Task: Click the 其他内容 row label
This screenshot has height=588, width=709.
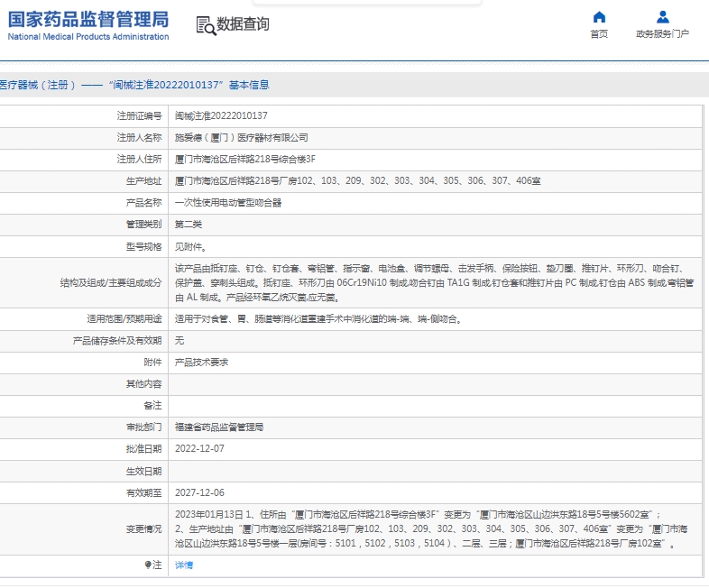Action: point(143,383)
